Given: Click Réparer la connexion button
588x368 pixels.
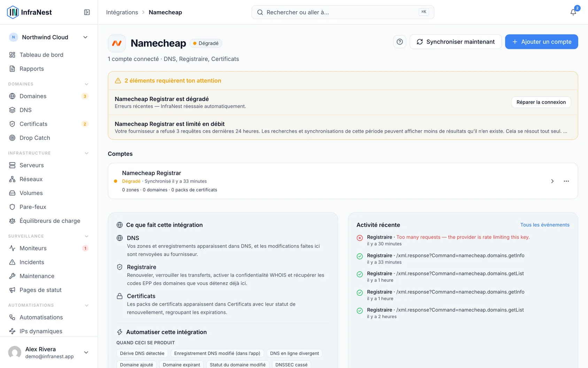Looking at the screenshot, I should click(541, 102).
